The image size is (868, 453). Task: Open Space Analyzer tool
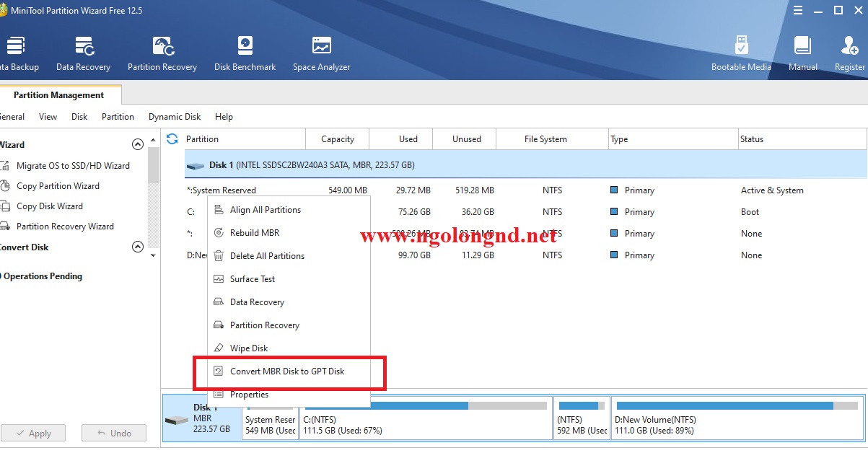click(321, 54)
